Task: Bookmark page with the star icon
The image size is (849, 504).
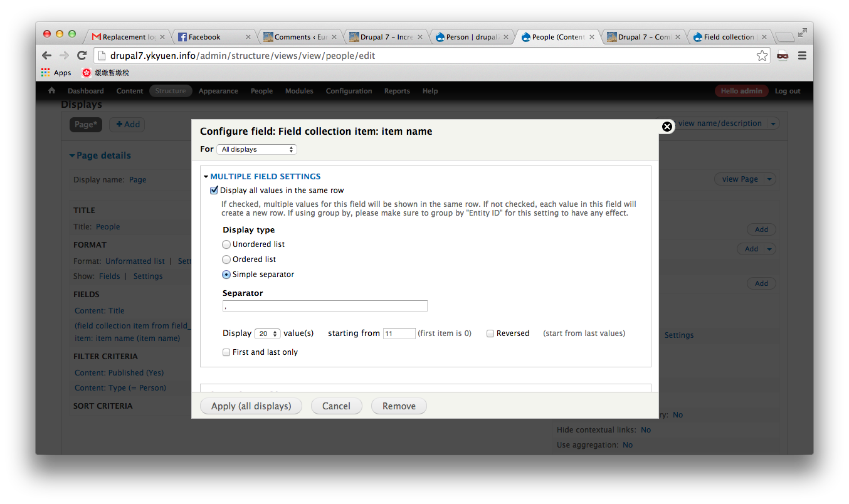Action: click(762, 56)
